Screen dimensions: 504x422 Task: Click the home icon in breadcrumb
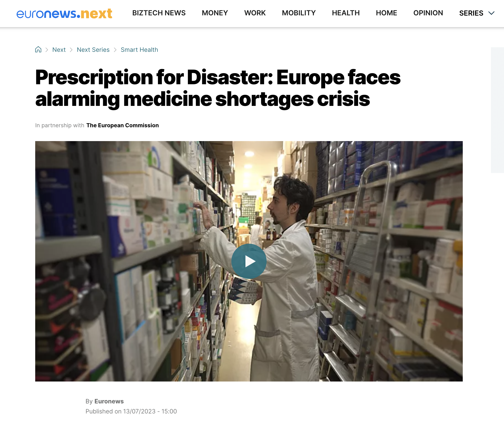(x=38, y=50)
